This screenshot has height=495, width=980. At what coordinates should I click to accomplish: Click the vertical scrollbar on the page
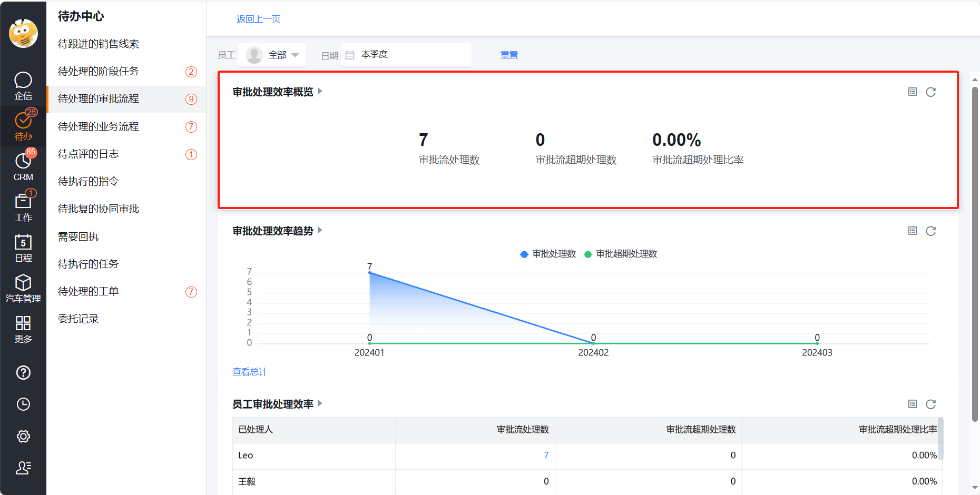tap(975, 254)
